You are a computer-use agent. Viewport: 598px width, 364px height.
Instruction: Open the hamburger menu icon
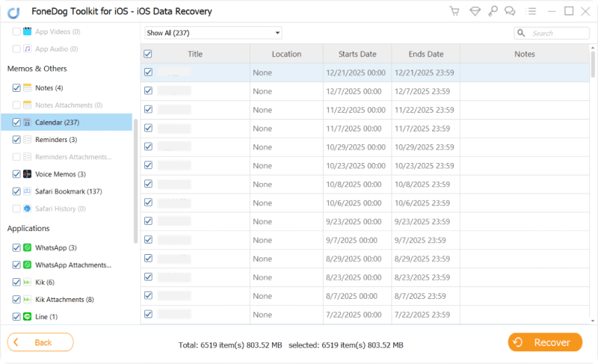point(531,11)
